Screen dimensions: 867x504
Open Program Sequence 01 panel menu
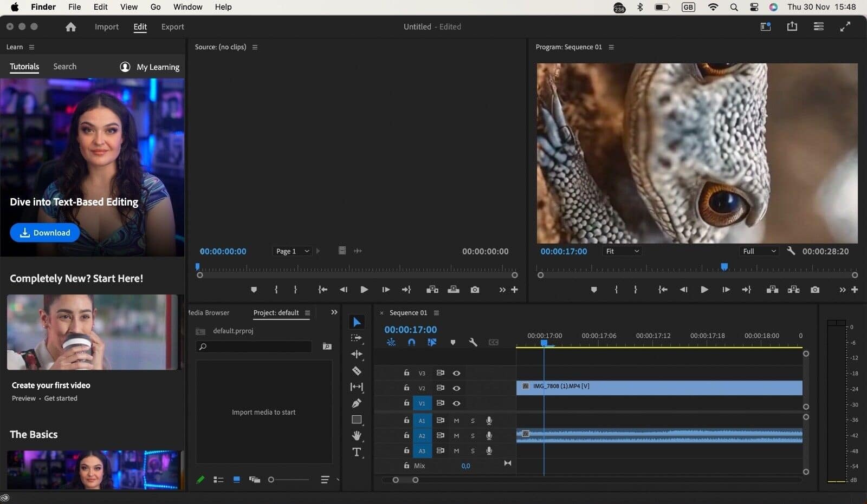(x=611, y=47)
